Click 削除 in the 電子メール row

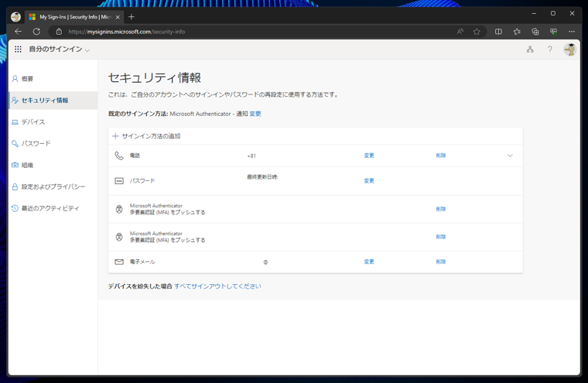pos(441,262)
